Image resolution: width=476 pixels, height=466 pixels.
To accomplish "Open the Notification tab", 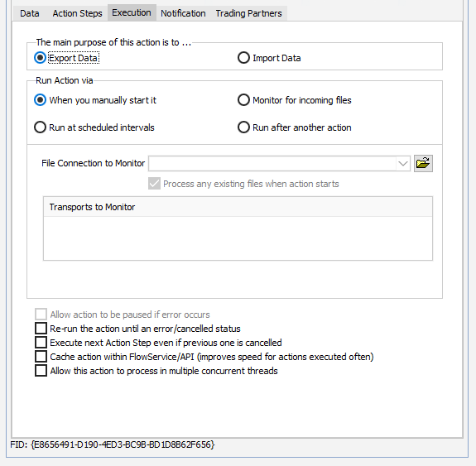I will [x=183, y=13].
